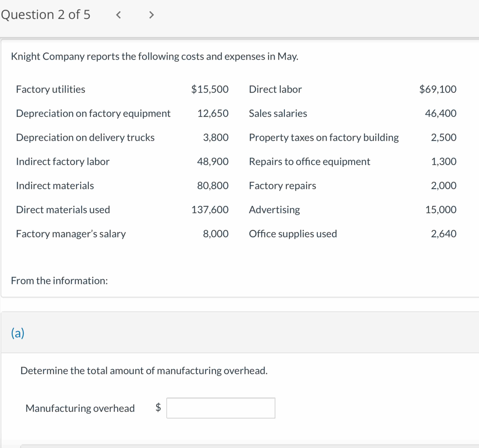Select the 15,000 value

click(441, 210)
